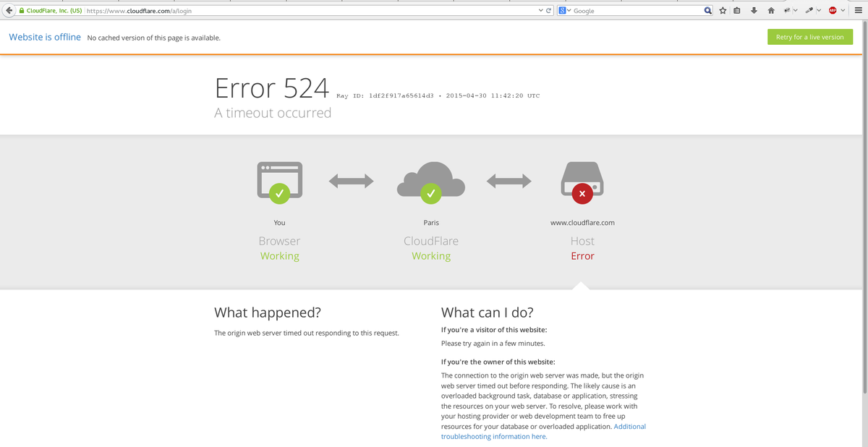Select the Ray ID and timestamp text

point(438,95)
